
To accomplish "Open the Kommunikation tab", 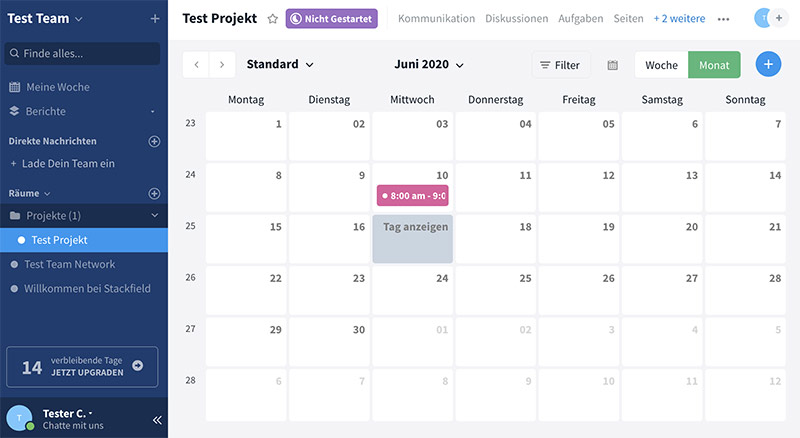I will [435, 19].
